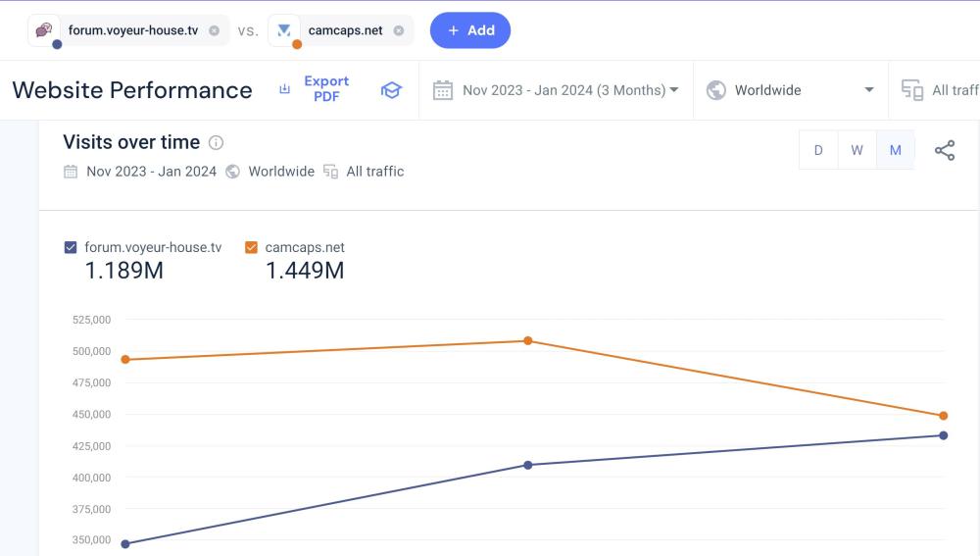Screen dimensions: 980x556
Task: Uncheck forum.voyeur-house.tv series checkbox
Action: pyautogui.click(x=71, y=247)
